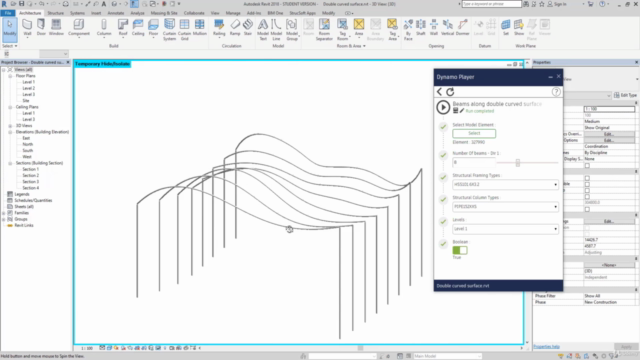Image resolution: width=640 pixels, height=360 pixels.
Task: Open the Structure ribbon tab
Action: tap(56, 13)
